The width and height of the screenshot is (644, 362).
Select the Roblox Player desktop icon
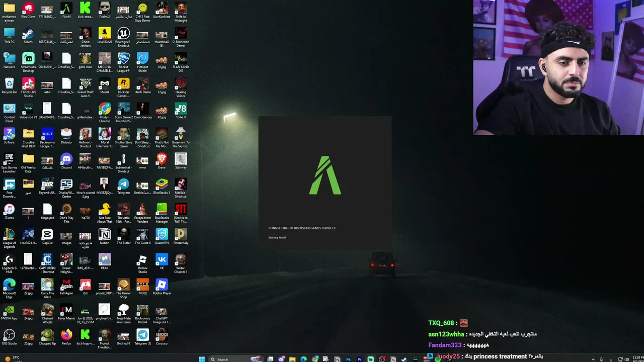pyautogui.click(x=162, y=287)
